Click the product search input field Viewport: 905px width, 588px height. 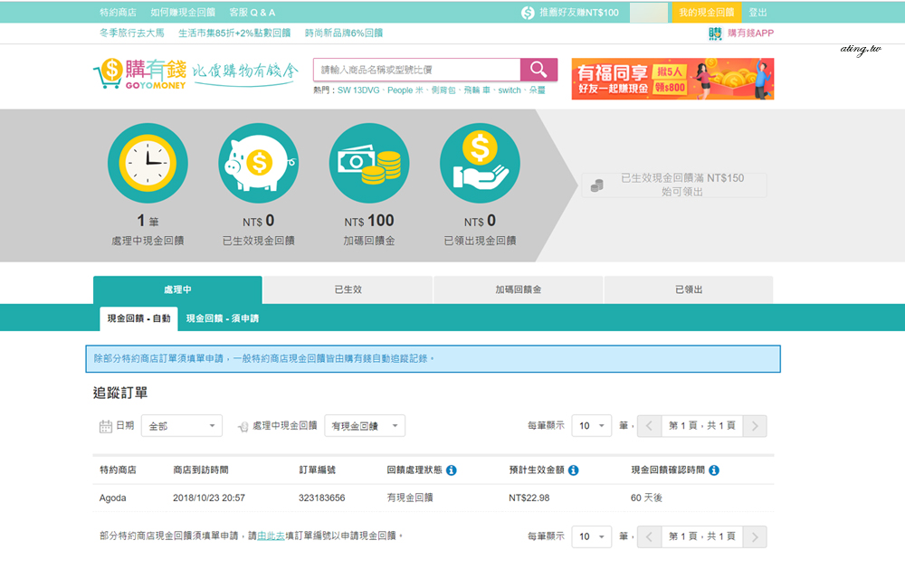tap(416, 71)
